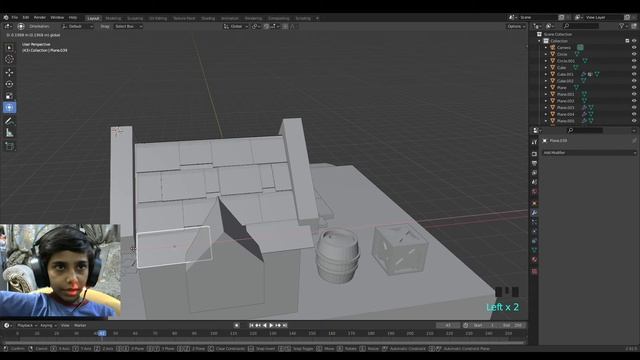Open the outliner filter dropdown

click(623, 26)
